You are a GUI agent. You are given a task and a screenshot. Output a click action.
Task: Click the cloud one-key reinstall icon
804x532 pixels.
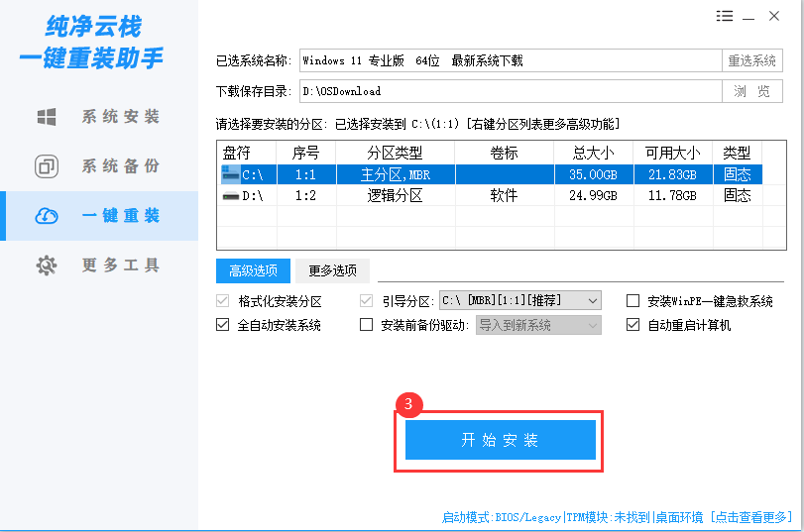click(47, 216)
